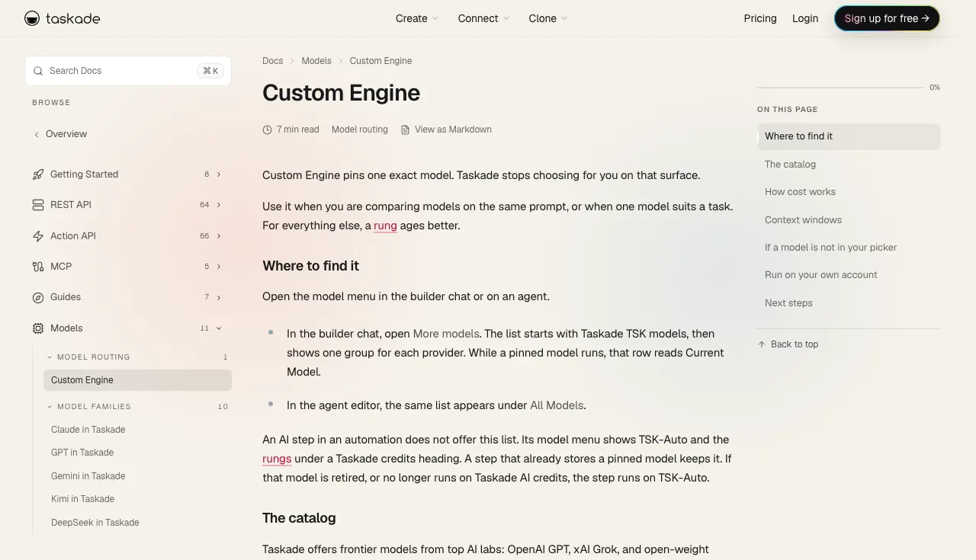The width and height of the screenshot is (976, 560).
Task: Focus the Search Docs input field
Action: click(128, 71)
